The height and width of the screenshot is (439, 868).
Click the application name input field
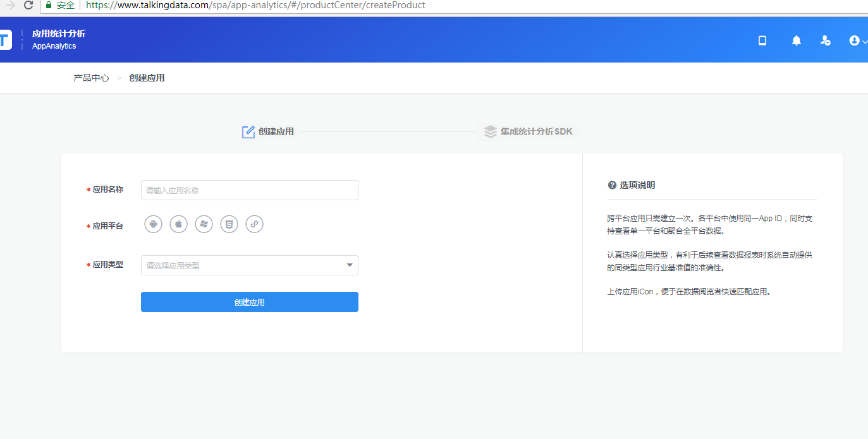tap(249, 189)
